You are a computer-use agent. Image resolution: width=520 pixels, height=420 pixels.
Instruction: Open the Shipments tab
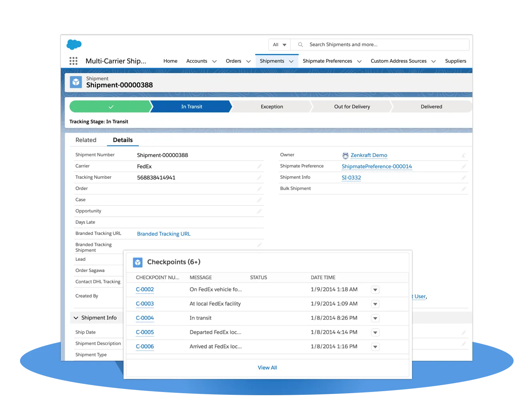[272, 61]
